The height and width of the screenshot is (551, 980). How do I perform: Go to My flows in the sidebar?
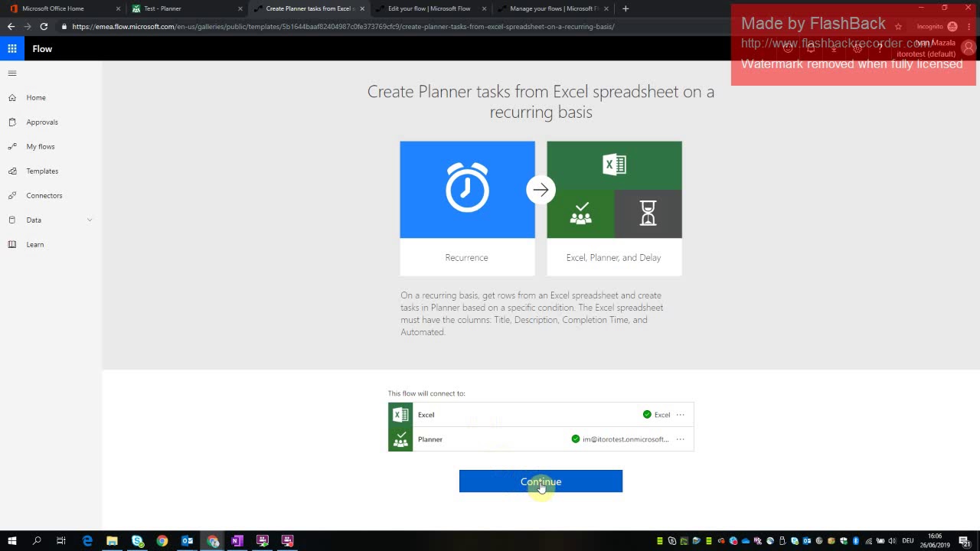(41, 147)
